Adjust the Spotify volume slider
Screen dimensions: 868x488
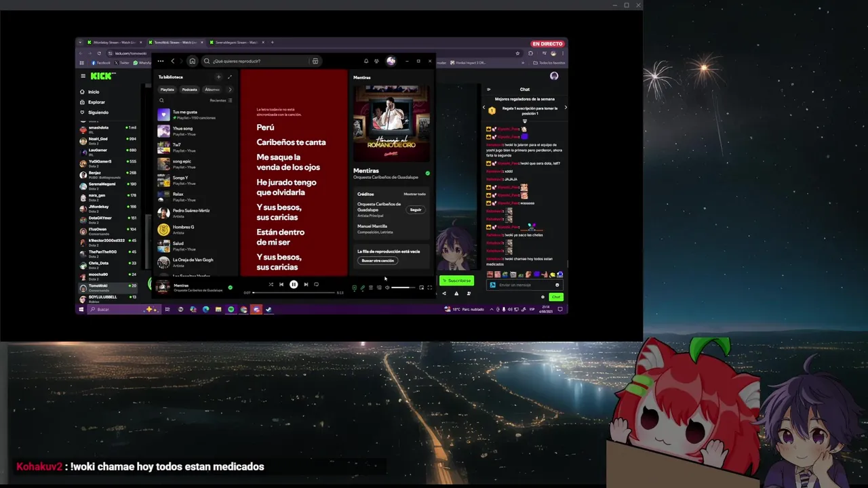point(403,287)
